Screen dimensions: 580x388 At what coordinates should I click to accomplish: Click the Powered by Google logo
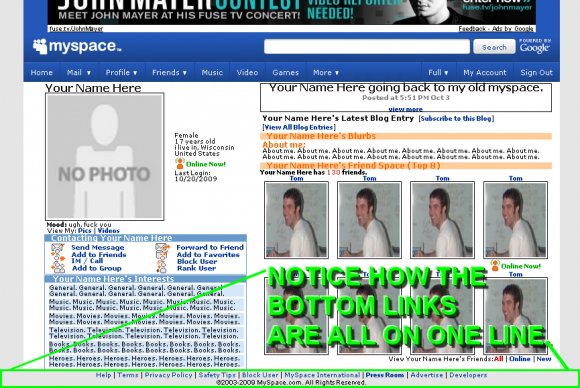(x=535, y=46)
